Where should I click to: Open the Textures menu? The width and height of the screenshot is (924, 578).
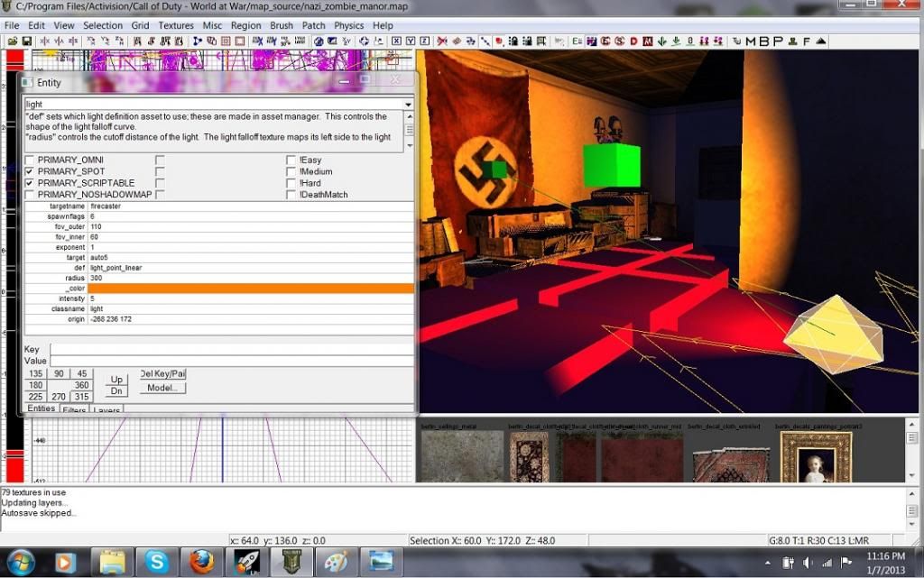(x=176, y=25)
